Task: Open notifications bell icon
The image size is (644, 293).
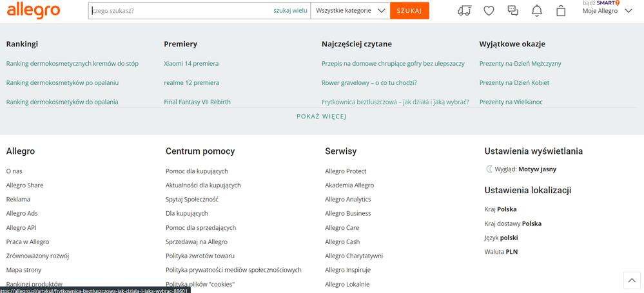Action: point(536,10)
